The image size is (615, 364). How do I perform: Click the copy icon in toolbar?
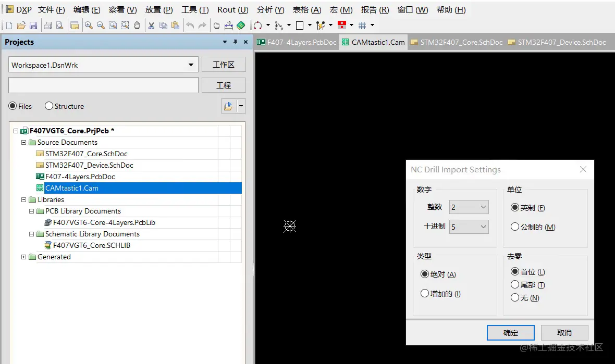pos(163,26)
